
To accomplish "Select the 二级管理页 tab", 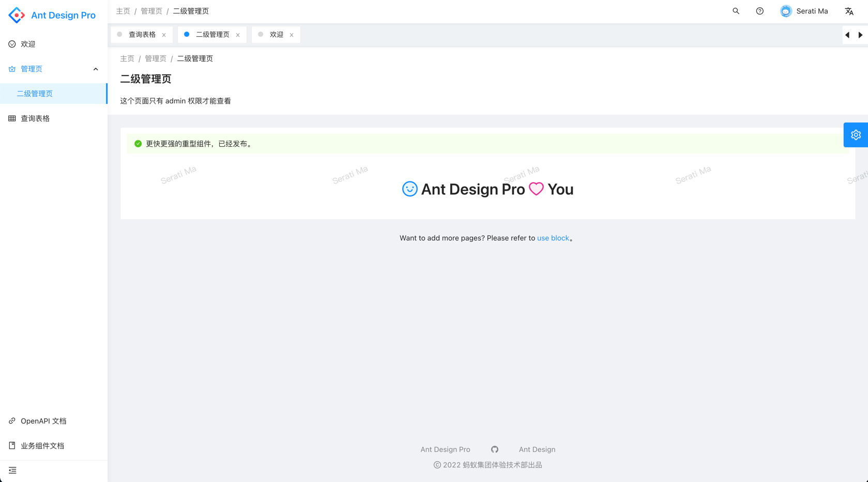I will click(x=212, y=35).
